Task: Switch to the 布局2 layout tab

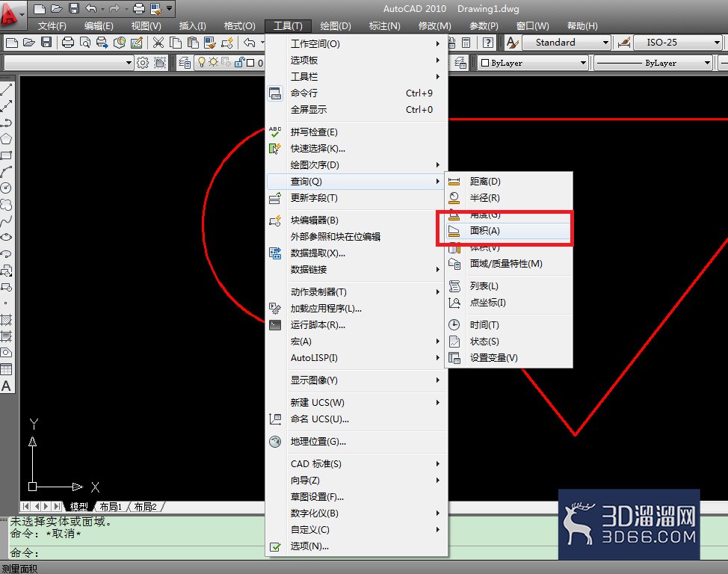Action: (145, 507)
